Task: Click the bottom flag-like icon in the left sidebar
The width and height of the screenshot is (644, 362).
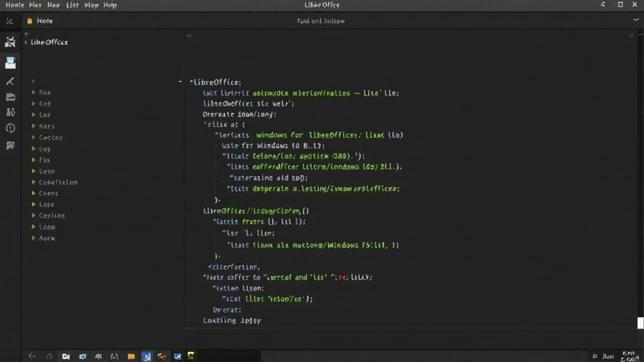Action: point(10,145)
